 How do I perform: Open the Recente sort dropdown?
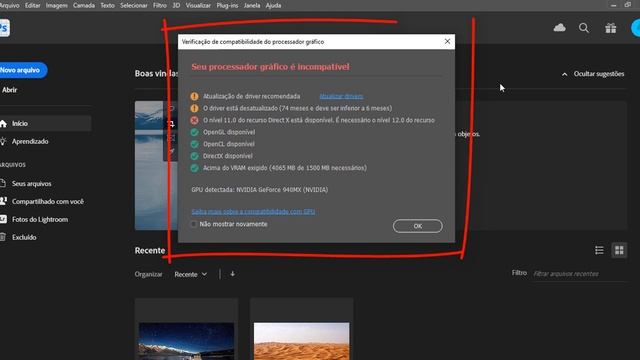(x=191, y=274)
